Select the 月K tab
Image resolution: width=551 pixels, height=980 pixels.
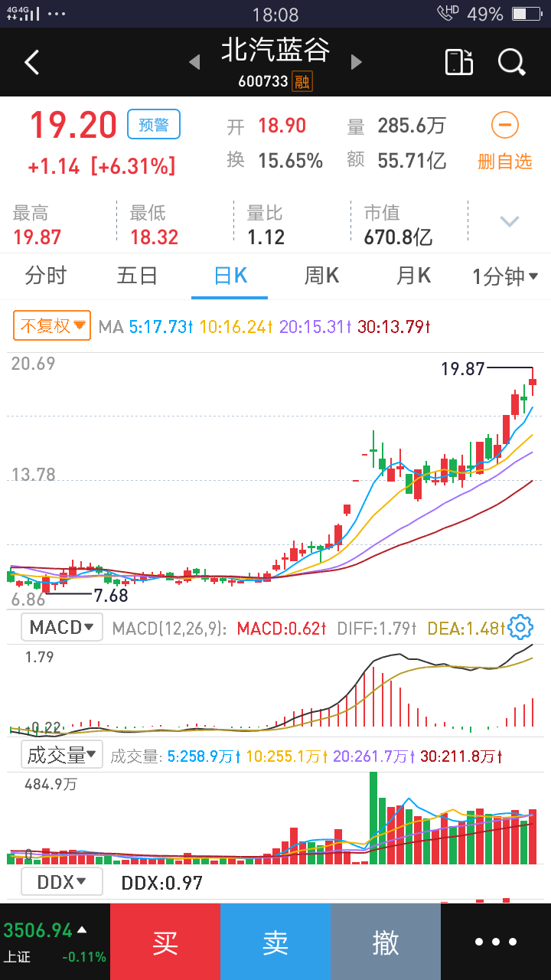pos(413,276)
